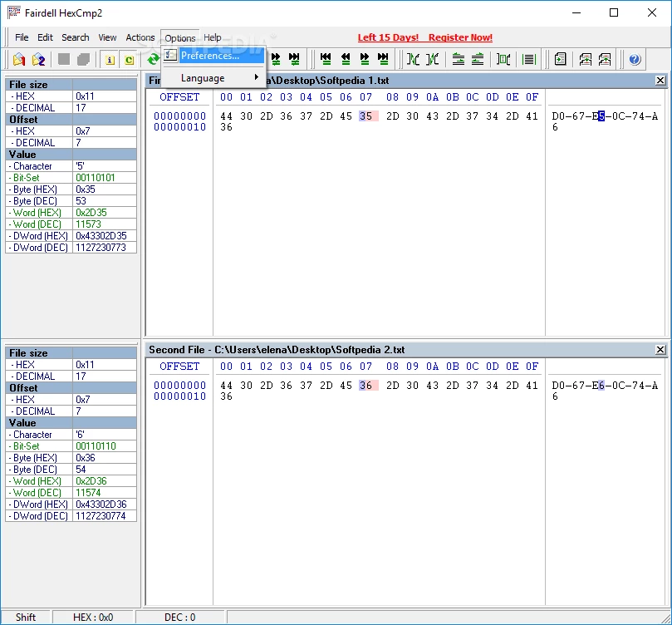Open the File menu
Screen dimensions: 672x625
(x=22, y=37)
